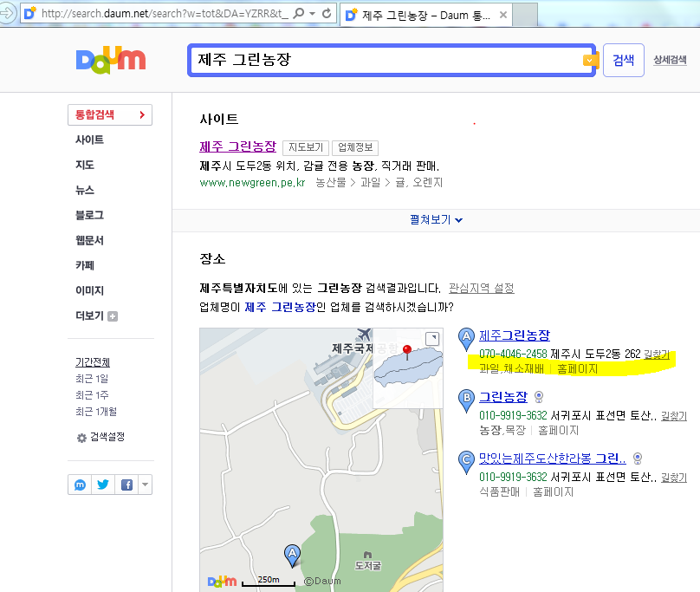
Task: Open 그린농장 place listing
Action: (x=503, y=397)
